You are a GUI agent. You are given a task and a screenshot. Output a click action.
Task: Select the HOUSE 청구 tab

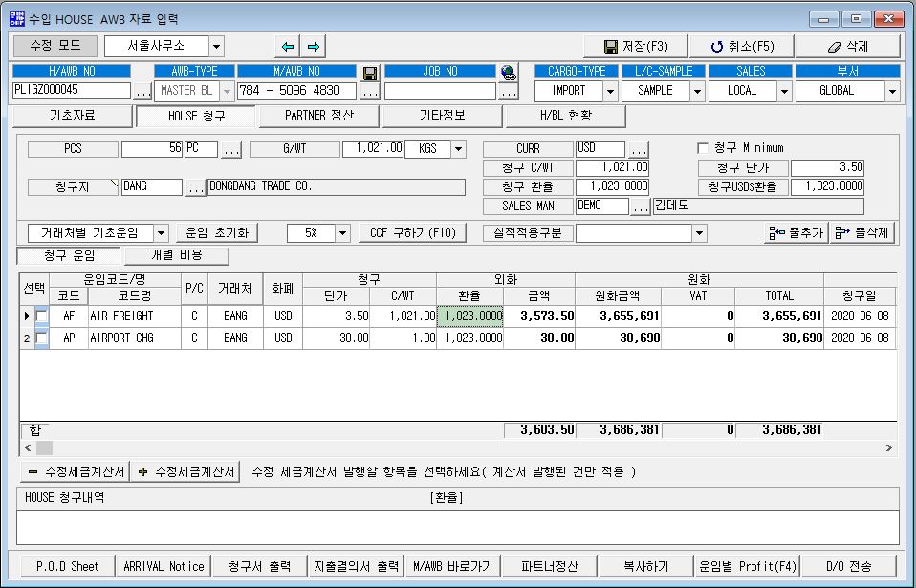[196, 116]
